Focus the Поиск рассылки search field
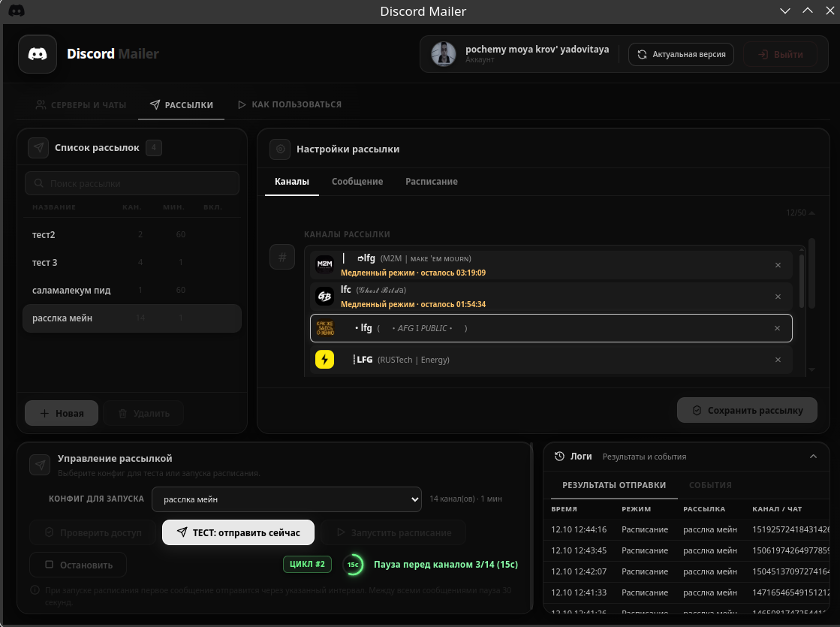 132,183
